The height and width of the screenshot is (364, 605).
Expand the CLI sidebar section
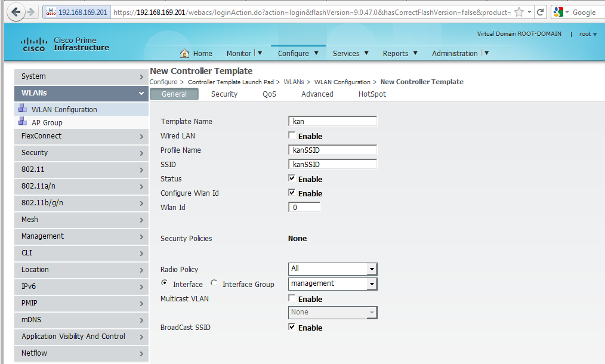point(81,253)
